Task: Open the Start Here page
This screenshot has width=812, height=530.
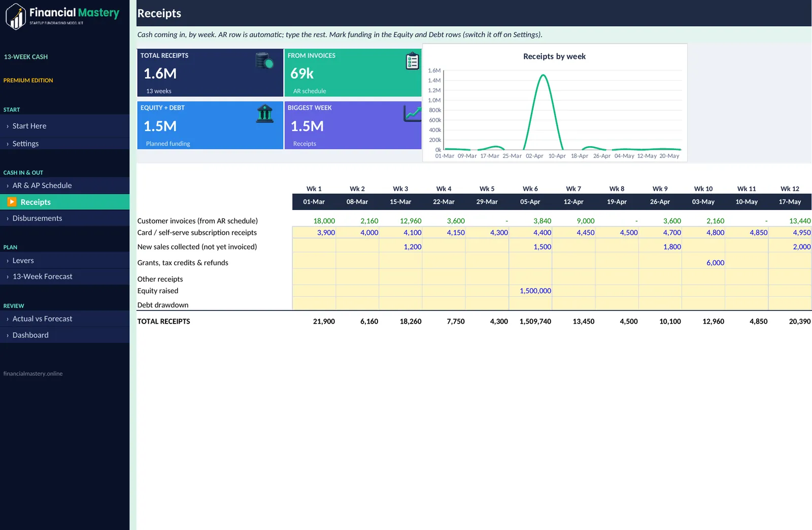Action: point(65,126)
